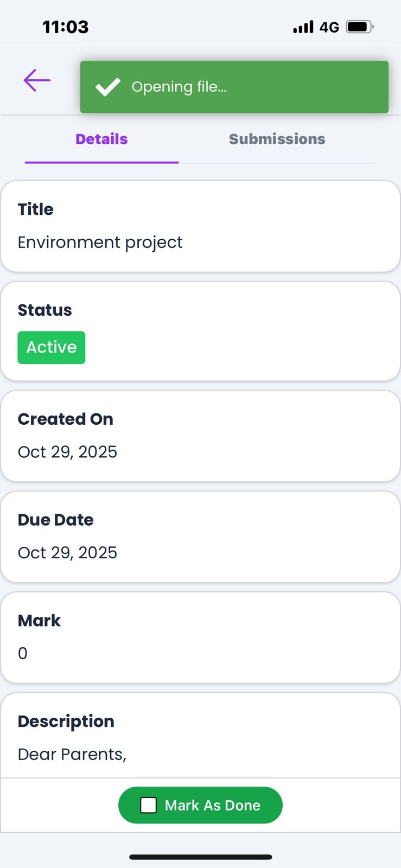Tap the cellular signal bars icon

pyautogui.click(x=303, y=27)
